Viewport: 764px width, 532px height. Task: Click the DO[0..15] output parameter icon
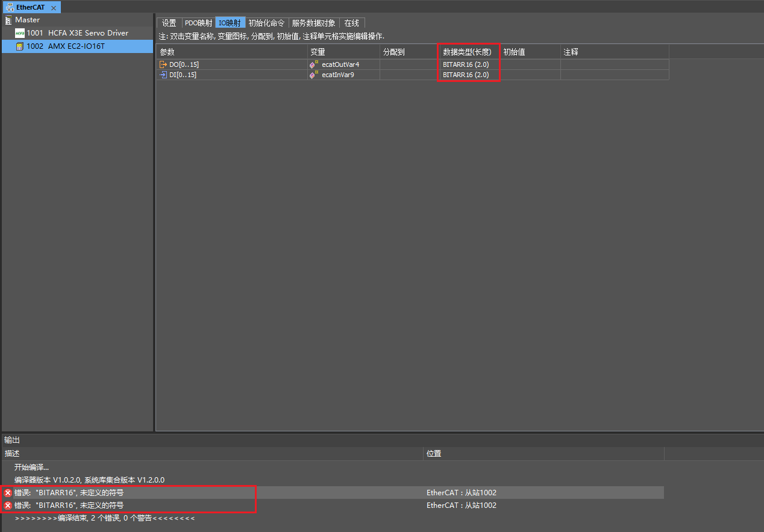163,64
